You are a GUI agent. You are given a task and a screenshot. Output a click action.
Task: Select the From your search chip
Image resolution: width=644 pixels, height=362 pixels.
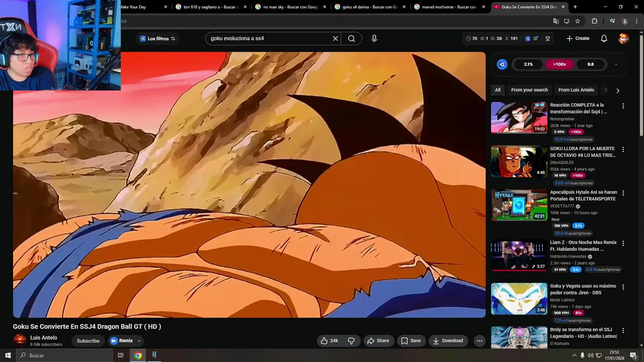[529, 90]
